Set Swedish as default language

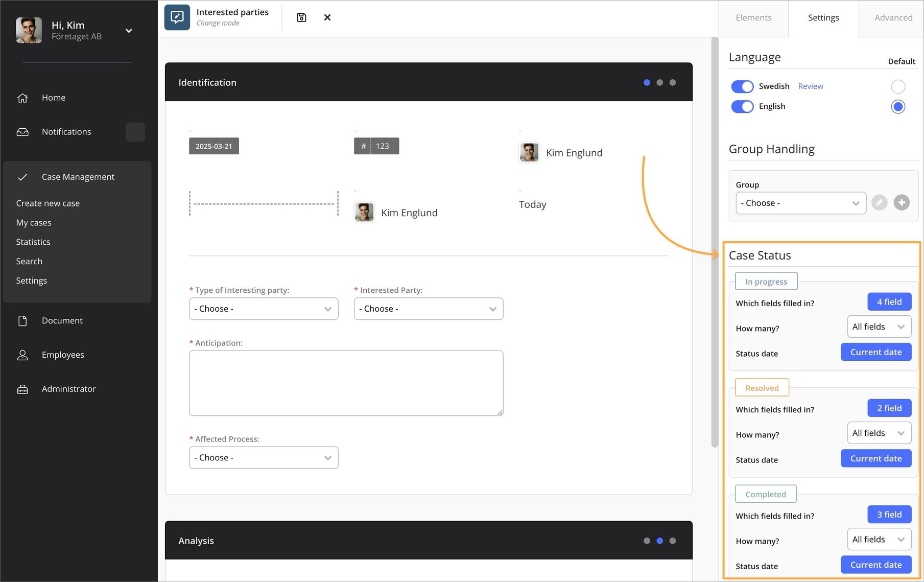(898, 86)
